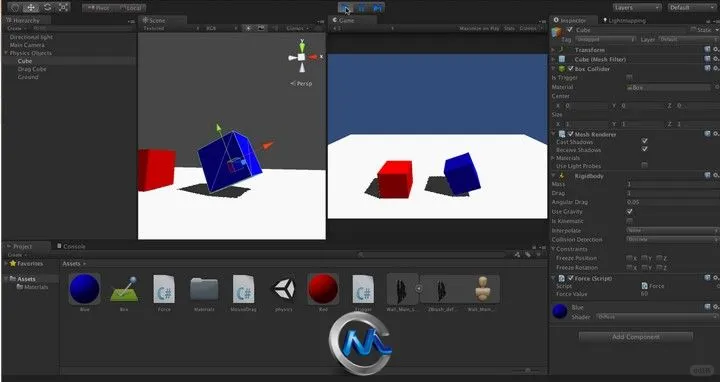This screenshot has width=720, height=382.
Task: Toggle the Static checkbox
Action: tap(693, 30)
